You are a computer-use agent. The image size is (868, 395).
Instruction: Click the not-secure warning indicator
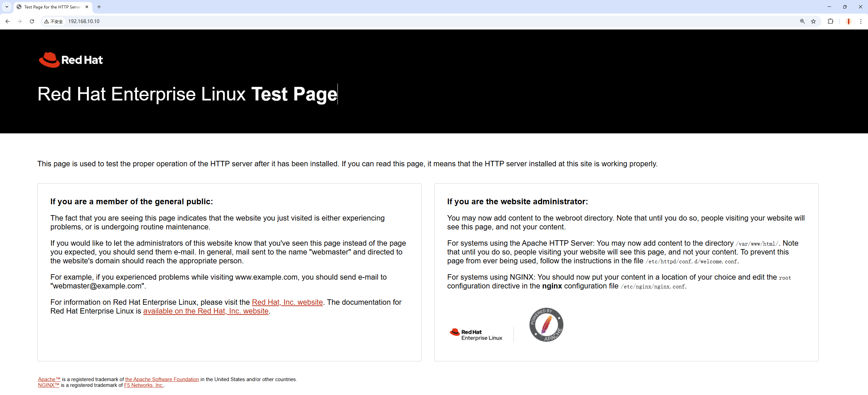[x=54, y=21]
